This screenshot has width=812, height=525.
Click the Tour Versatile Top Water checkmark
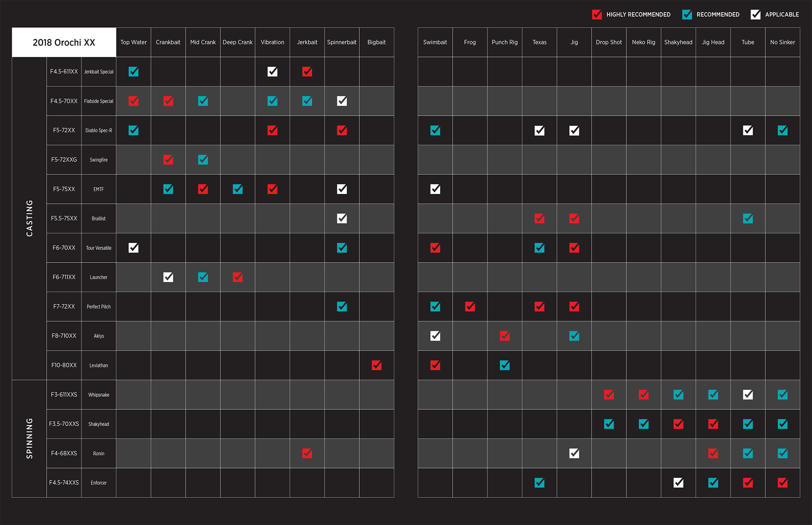click(x=133, y=248)
